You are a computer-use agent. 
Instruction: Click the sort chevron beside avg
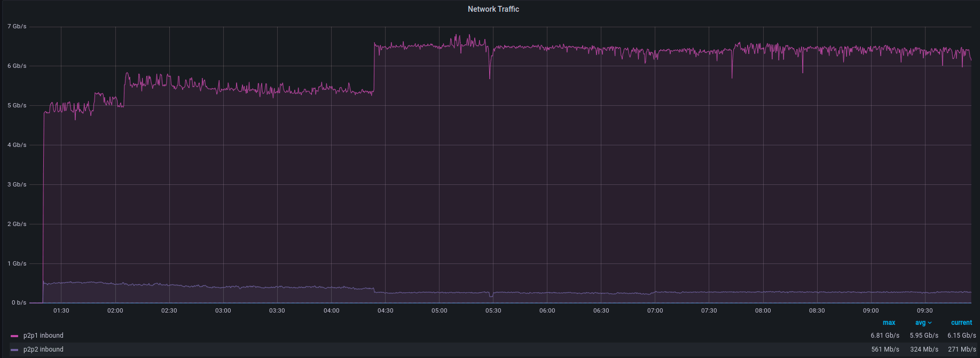click(x=930, y=323)
